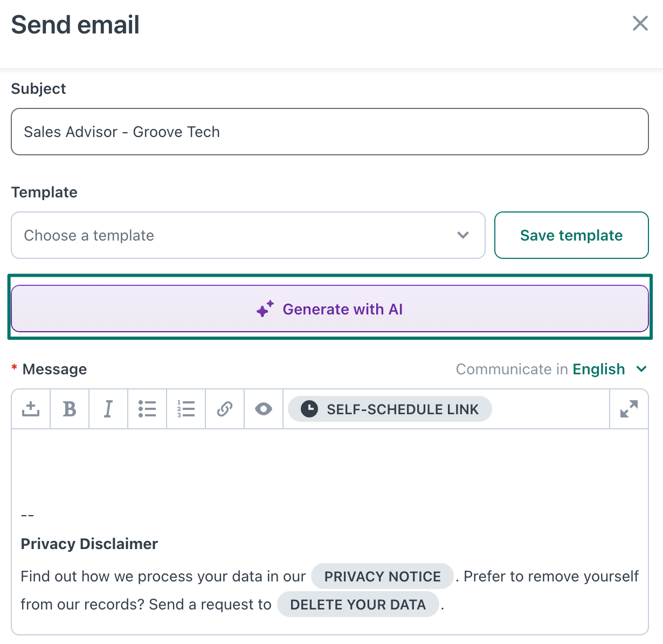The width and height of the screenshot is (663, 644).
Task: Click the Subject input field
Action: (x=330, y=132)
